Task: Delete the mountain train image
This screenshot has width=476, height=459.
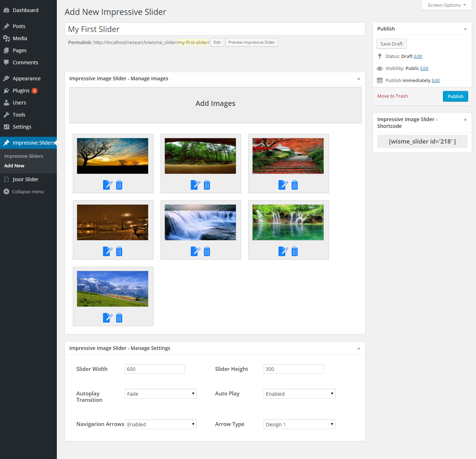Action: click(119, 318)
